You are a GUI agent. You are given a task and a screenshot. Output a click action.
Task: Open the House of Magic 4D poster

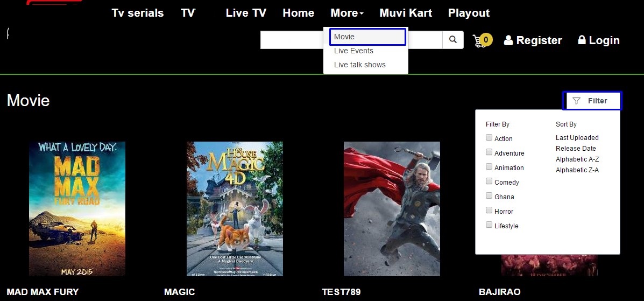235,209
